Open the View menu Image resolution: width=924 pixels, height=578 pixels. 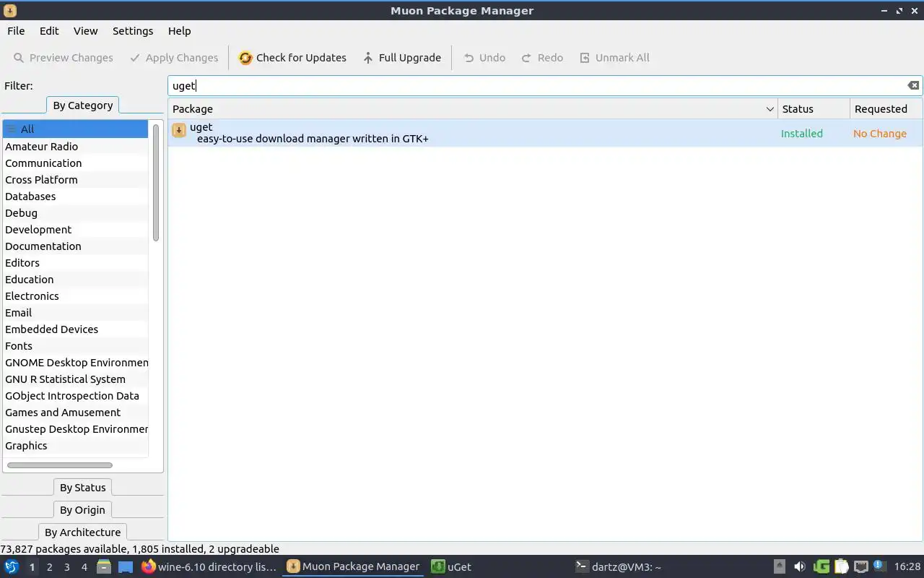pos(85,31)
